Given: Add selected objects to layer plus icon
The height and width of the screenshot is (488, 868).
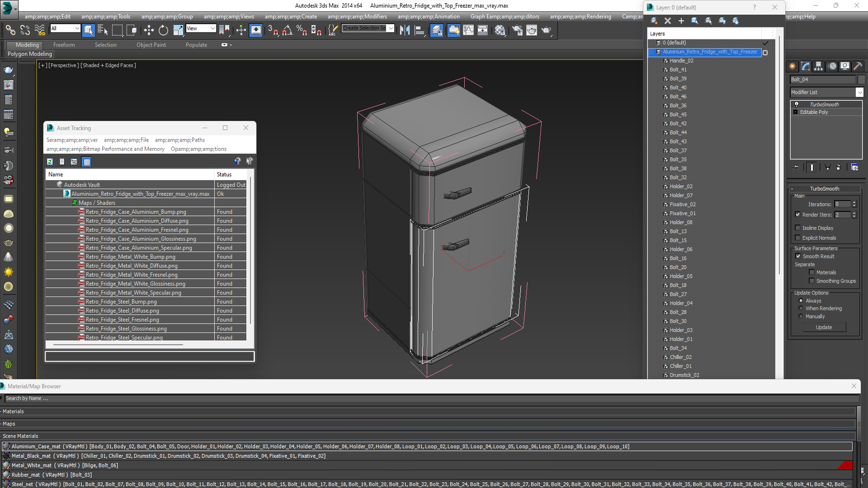Looking at the screenshot, I should click(x=681, y=21).
